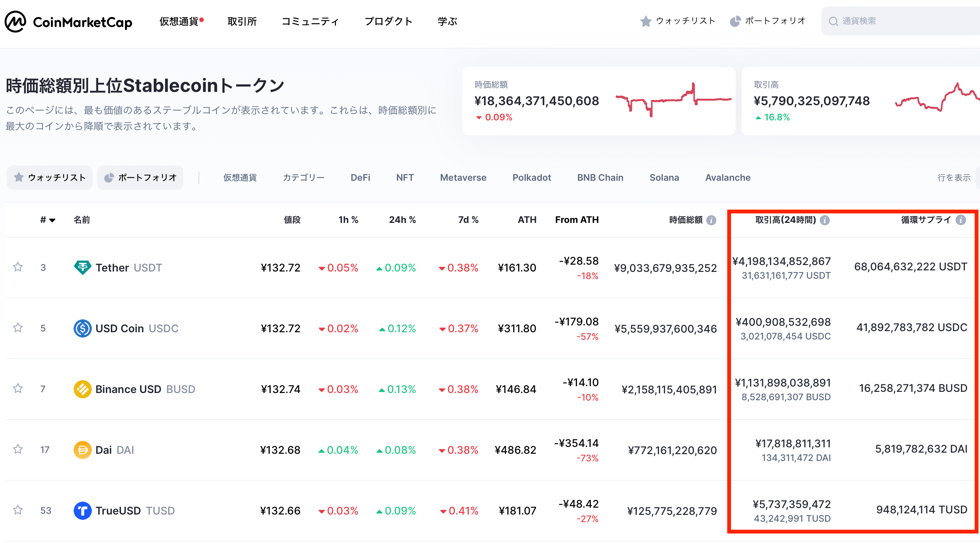Switch to the DeFi tab
The height and width of the screenshot is (543, 980).
click(x=360, y=178)
